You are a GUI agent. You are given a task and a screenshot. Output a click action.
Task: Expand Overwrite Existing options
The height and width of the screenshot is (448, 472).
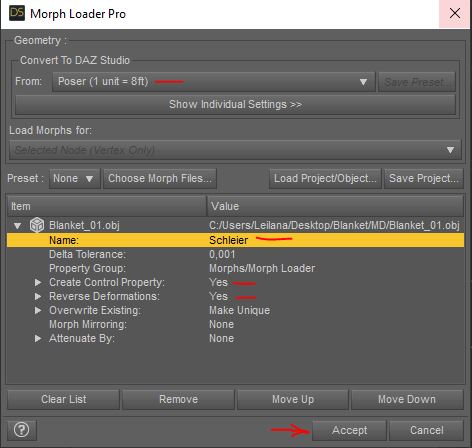pos(38,310)
